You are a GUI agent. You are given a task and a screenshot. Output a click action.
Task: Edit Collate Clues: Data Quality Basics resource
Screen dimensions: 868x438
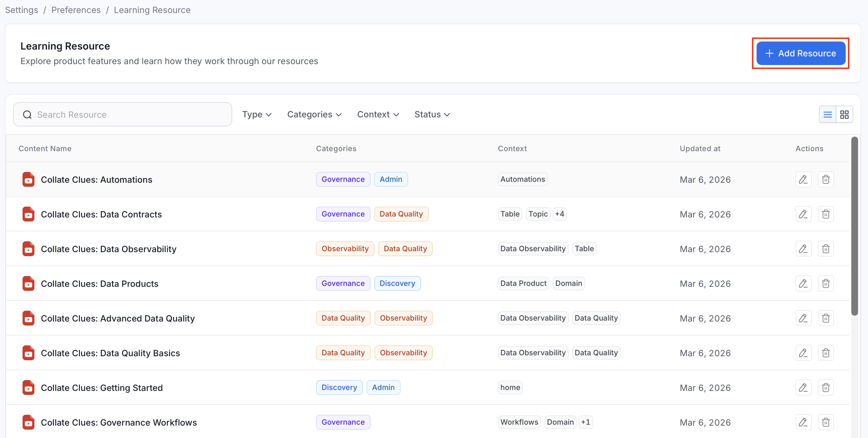(803, 353)
